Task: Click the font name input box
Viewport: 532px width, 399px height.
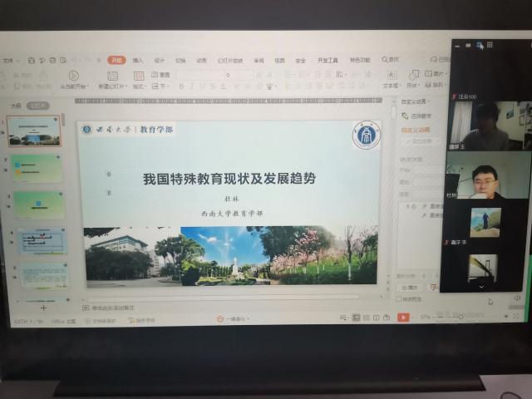Action: coord(200,75)
